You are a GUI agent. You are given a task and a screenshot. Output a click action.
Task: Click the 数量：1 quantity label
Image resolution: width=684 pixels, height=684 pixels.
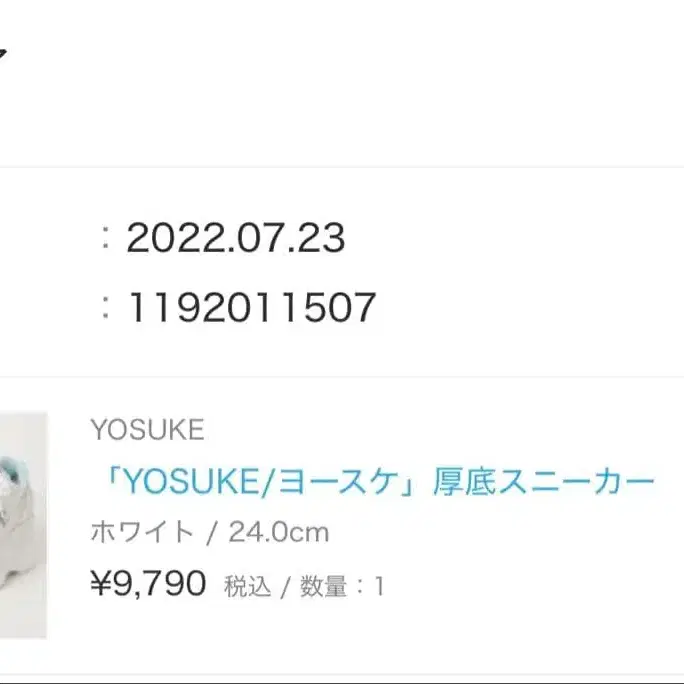[x=342, y=585]
